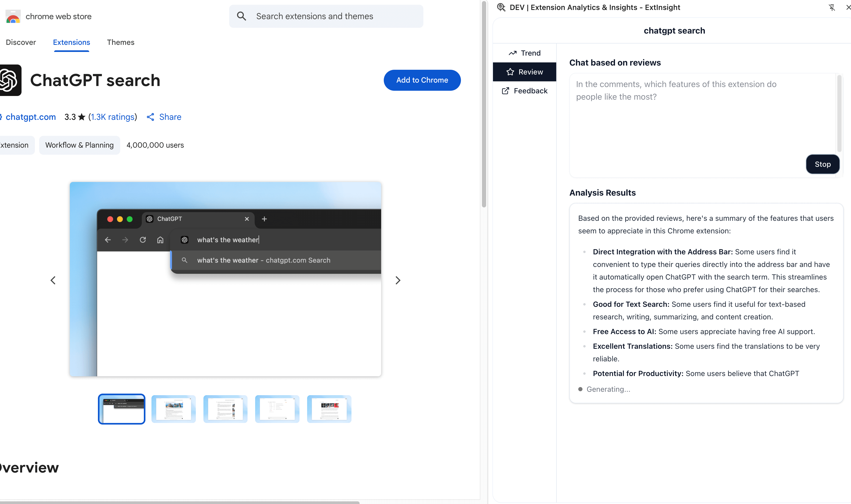Switch to the Themes tab
The image size is (851, 504).
pos(120,42)
